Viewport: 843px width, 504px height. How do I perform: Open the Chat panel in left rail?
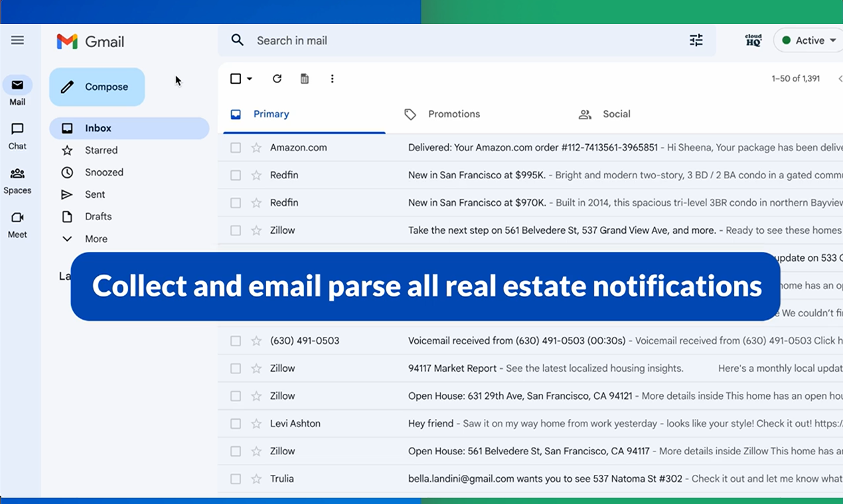pyautogui.click(x=17, y=134)
